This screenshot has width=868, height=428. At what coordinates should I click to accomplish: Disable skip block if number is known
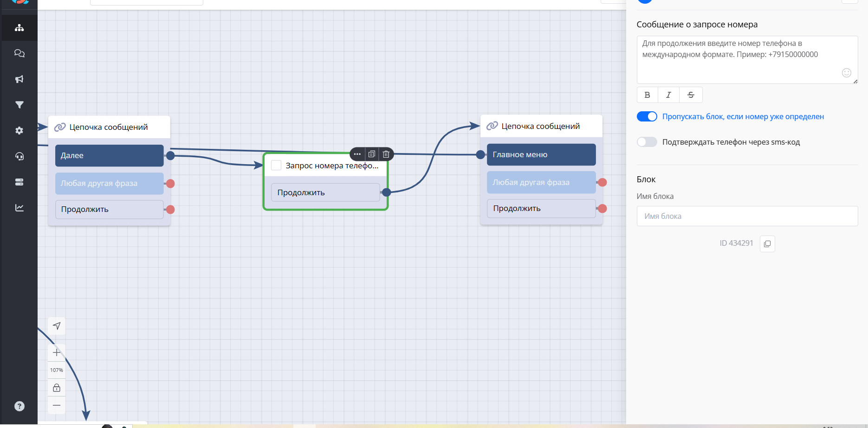[x=647, y=116]
